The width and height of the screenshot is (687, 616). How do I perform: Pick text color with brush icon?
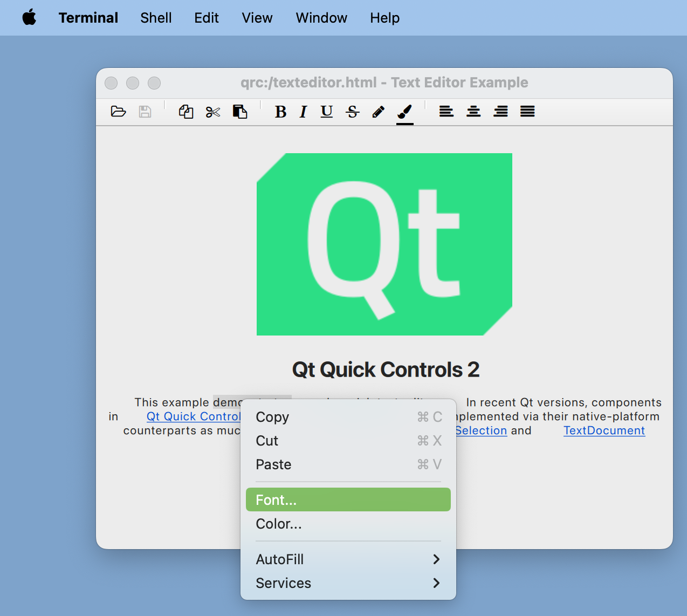pyautogui.click(x=405, y=112)
